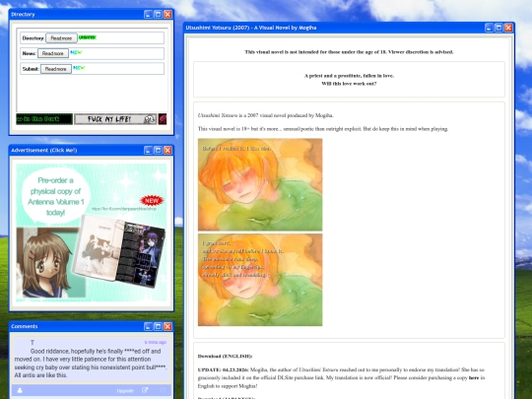Maximize the Comments window
Image resolution: width=532 pixels, height=399 pixels.
[158, 326]
